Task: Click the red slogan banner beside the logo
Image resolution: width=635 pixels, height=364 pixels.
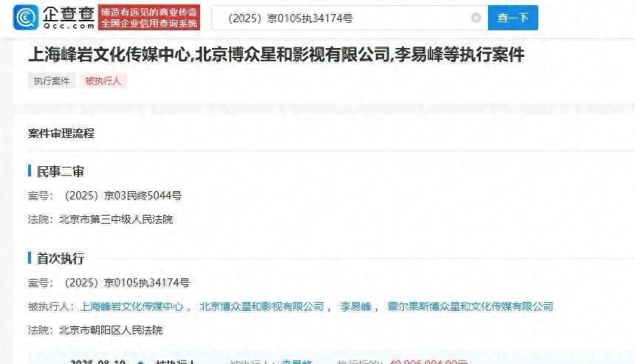Action: click(x=149, y=18)
